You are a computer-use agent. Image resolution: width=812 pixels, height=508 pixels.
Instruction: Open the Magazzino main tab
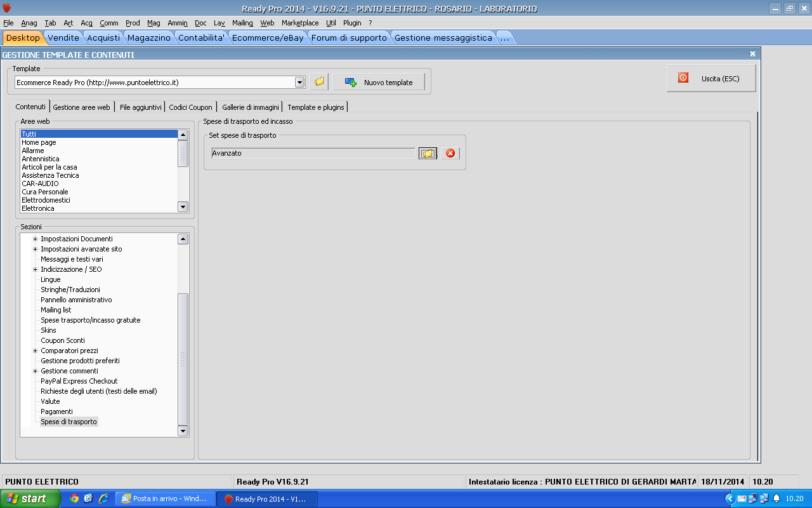coord(149,37)
